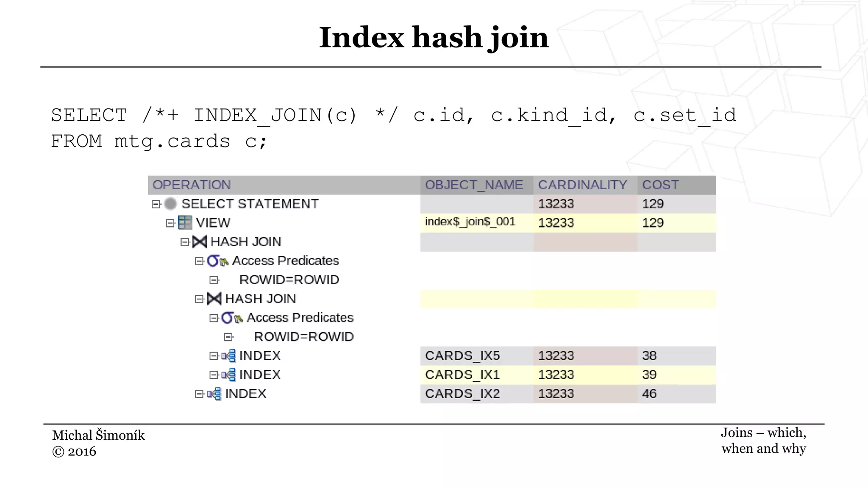
Task: Collapse the VIEW node
Action: [x=170, y=223]
